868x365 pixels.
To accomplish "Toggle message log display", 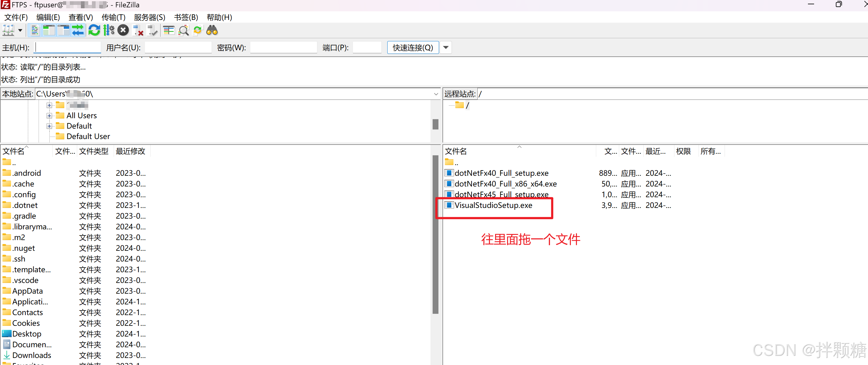I will [x=34, y=31].
